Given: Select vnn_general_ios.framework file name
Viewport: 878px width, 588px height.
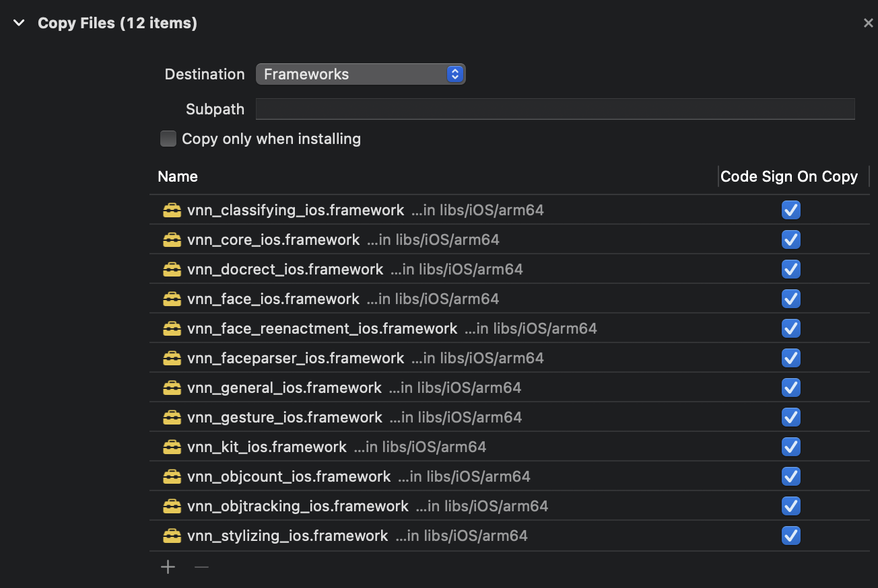Looking at the screenshot, I should click(284, 388).
